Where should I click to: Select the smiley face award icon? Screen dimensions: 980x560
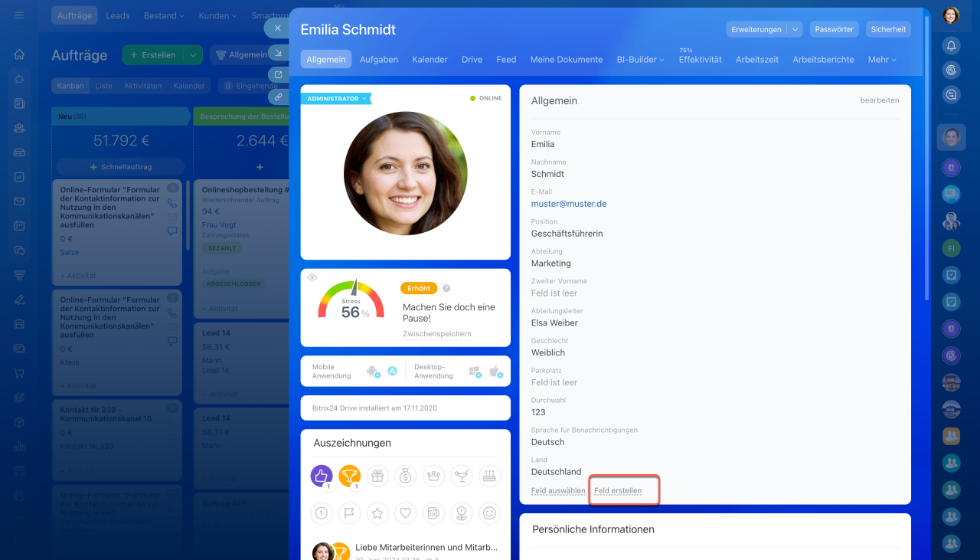pos(490,513)
